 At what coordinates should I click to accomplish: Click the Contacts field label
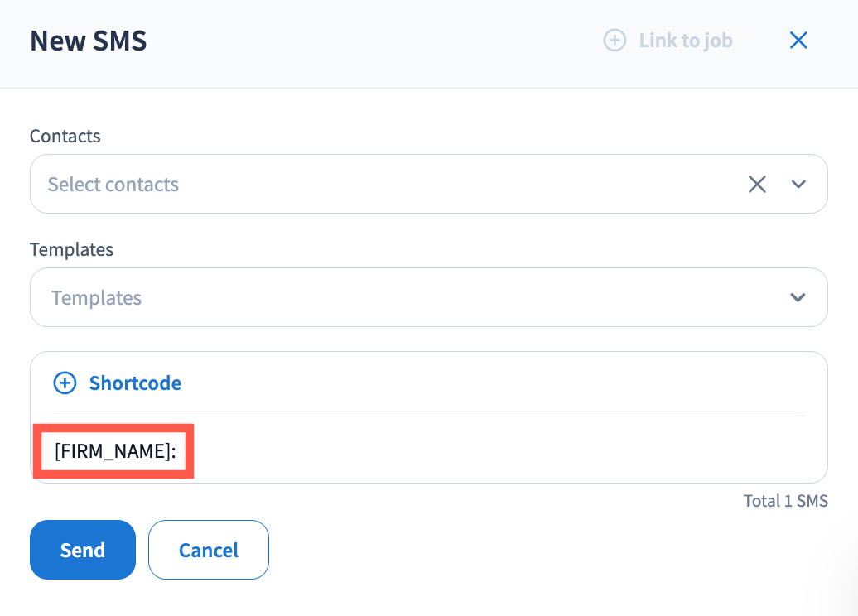(x=65, y=136)
